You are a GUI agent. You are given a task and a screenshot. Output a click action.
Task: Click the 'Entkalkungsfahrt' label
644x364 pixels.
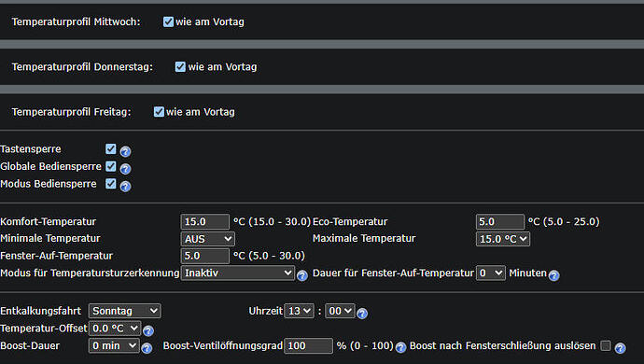point(41,311)
